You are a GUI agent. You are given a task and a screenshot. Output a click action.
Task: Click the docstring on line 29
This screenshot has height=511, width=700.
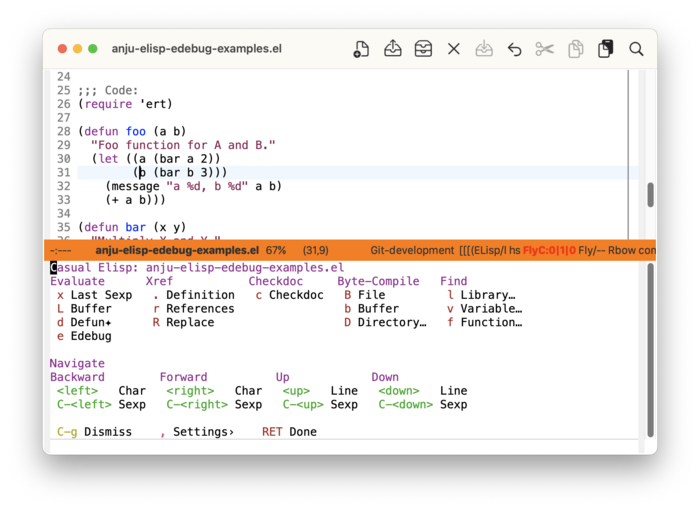[183, 145]
